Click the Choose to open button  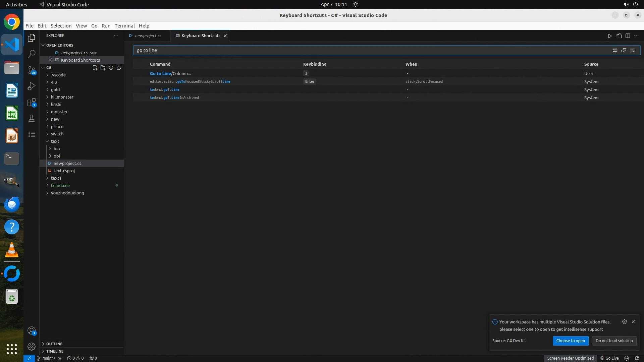pos(570,341)
